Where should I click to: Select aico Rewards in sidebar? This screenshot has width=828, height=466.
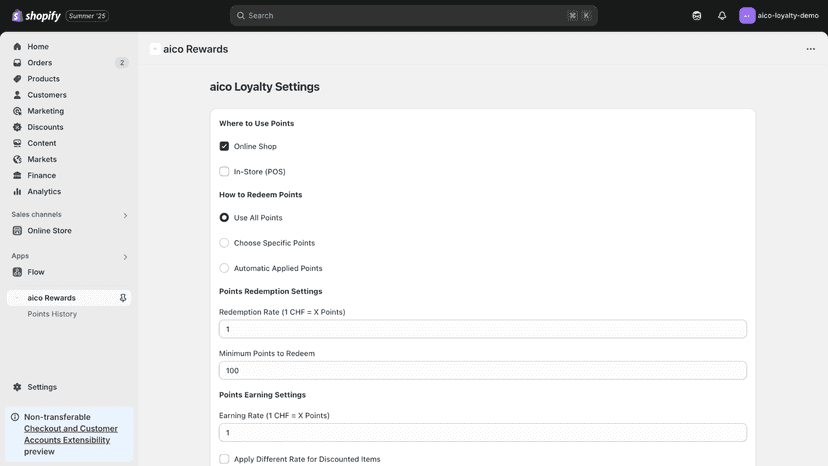[x=69, y=298]
